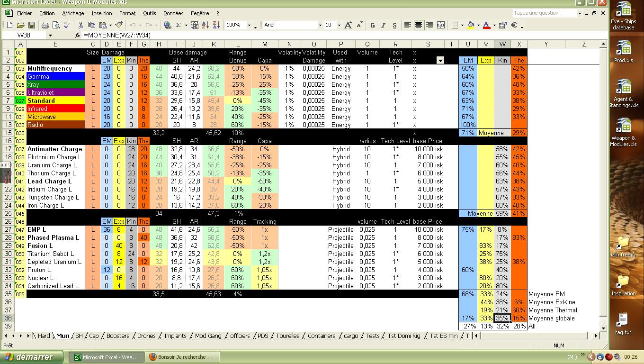Toggle underline (S) formatting
Screen dimensions: 644x364
pos(394,25)
